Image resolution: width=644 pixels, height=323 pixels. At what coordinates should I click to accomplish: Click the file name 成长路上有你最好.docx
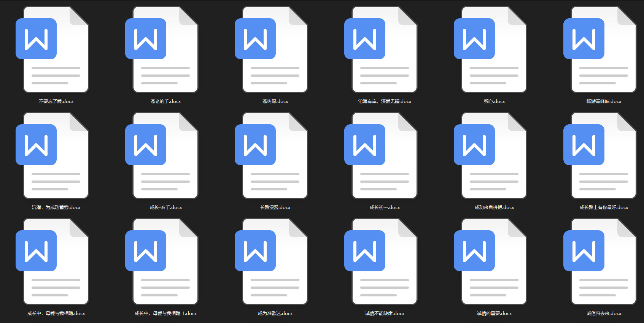tap(604, 207)
